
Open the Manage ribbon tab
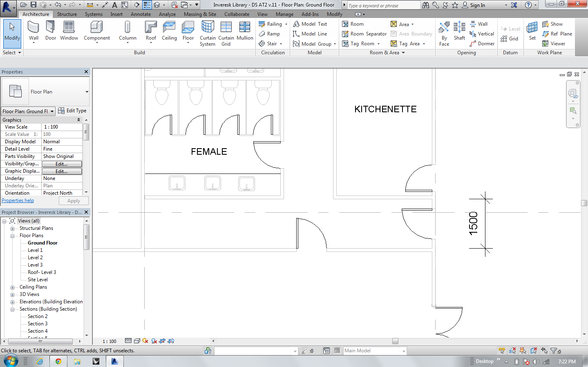pyautogui.click(x=284, y=14)
